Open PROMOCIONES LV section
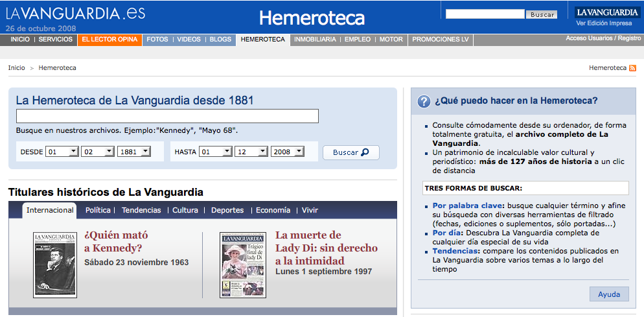Screen dimensions: 644x317 (x=441, y=40)
